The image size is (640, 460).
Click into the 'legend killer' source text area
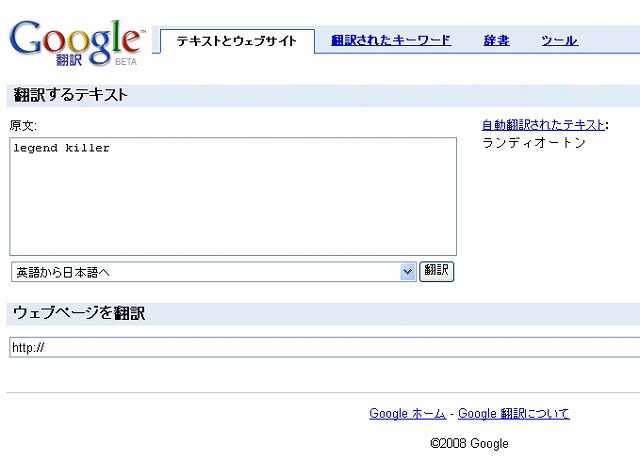tap(233, 196)
